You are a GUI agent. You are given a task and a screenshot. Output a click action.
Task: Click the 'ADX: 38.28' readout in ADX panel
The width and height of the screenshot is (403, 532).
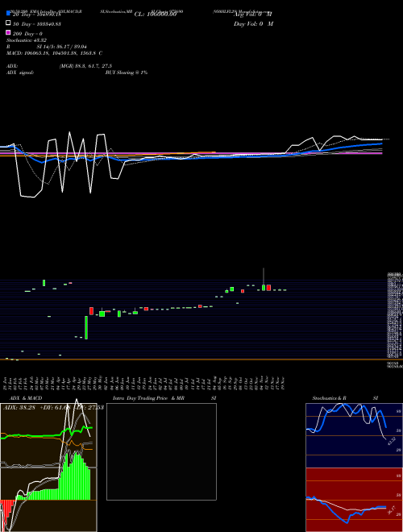[x=19, y=407]
